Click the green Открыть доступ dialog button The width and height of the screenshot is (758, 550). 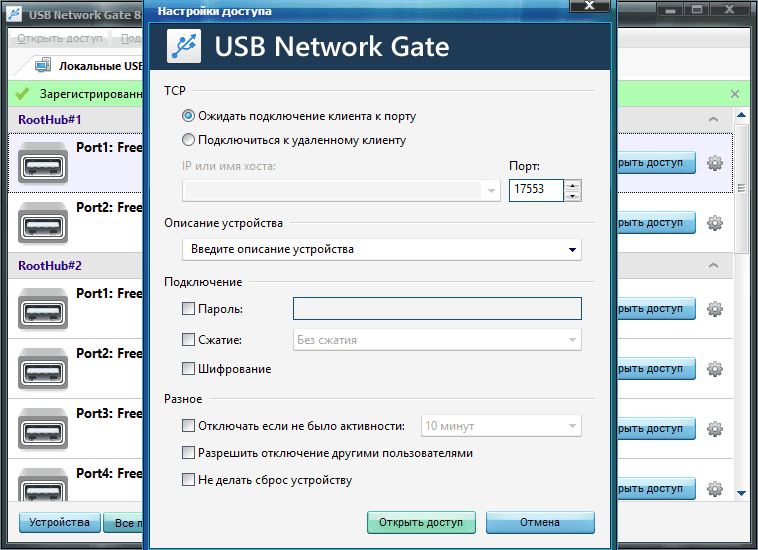(x=421, y=522)
